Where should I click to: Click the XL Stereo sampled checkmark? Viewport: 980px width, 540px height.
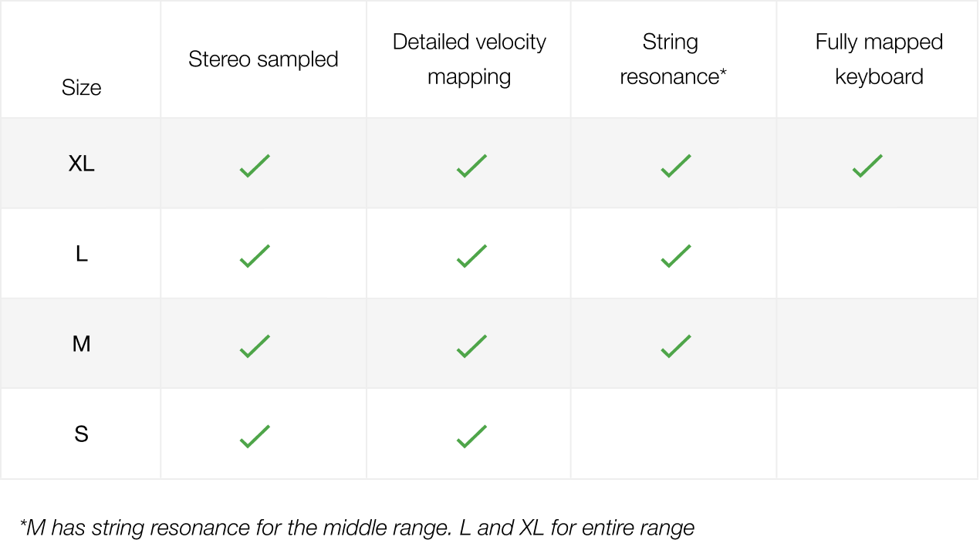(255, 166)
